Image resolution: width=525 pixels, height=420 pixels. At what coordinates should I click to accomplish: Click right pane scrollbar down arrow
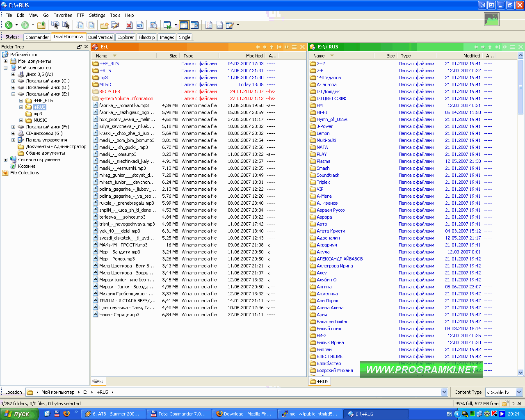point(521,373)
